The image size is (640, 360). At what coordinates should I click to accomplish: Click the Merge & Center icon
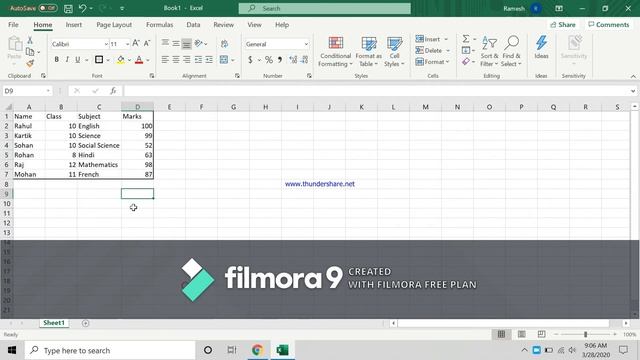pos(224,60)
